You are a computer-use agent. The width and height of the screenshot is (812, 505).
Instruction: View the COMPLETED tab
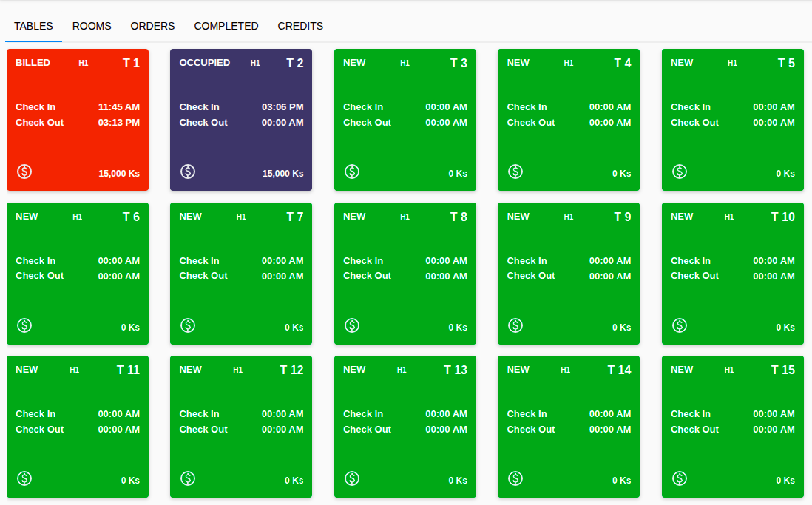click(x=226, y=26)
